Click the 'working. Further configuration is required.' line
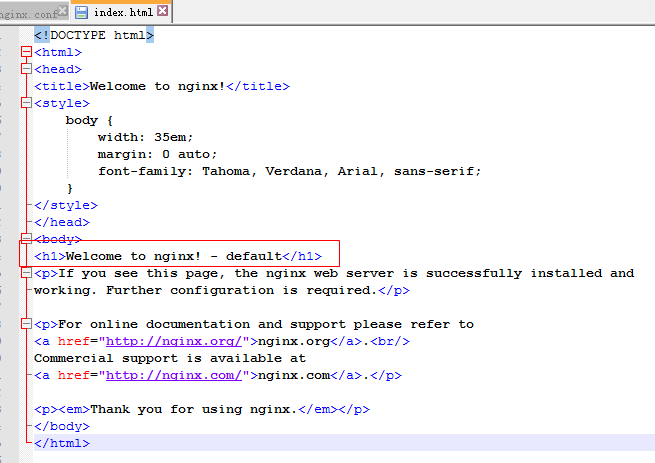Screen dimensions: 655x463 [221, 290]
